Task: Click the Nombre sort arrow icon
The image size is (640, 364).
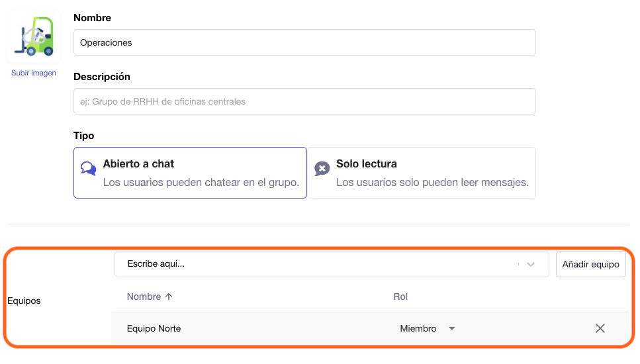Action: pyautogui.click(x=169, y=296)
